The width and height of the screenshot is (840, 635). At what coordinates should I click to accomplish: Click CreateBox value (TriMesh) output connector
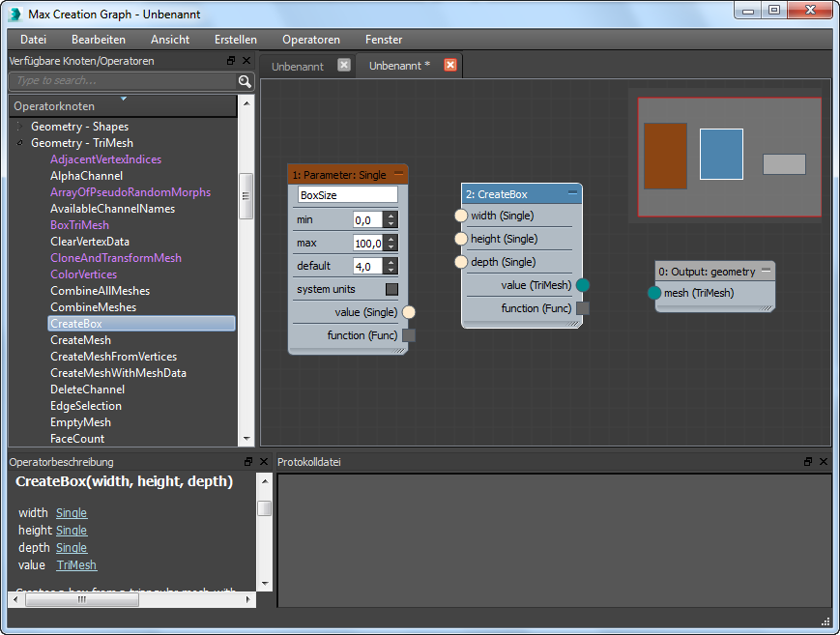coord(583,285)
